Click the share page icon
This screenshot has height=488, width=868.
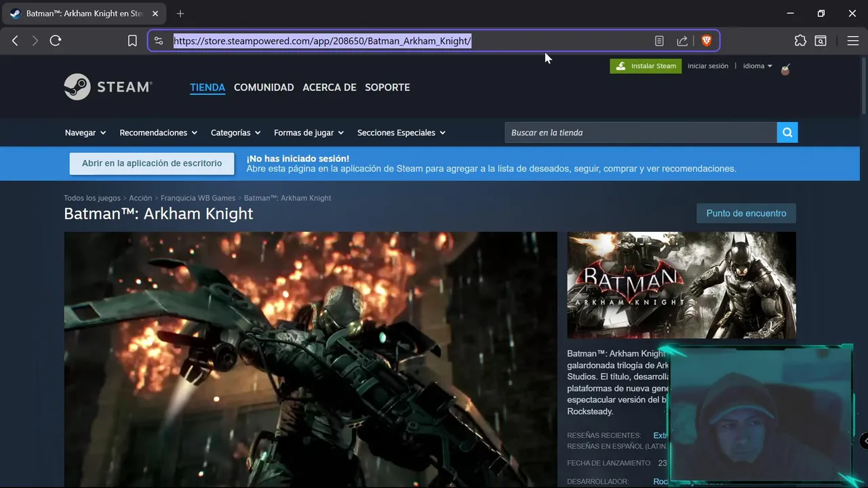pyautogui.click(x=682, y=41)
